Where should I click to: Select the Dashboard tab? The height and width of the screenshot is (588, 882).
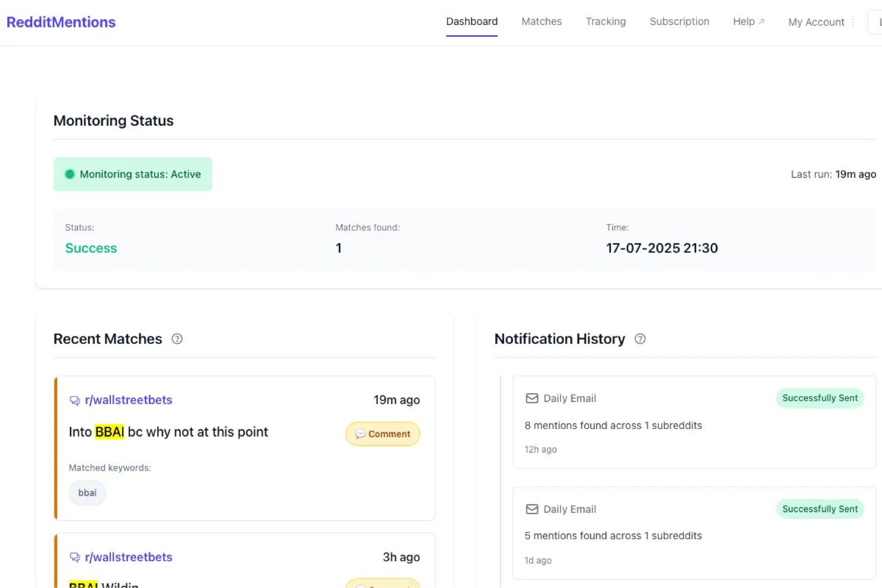coord(471,21)
